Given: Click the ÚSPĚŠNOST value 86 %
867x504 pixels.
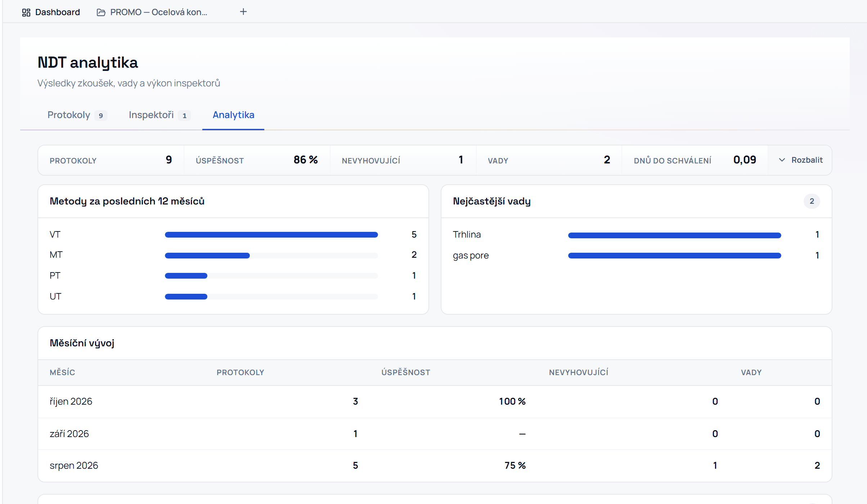Looking at the screenshot, I should click(x=306, y=160).
